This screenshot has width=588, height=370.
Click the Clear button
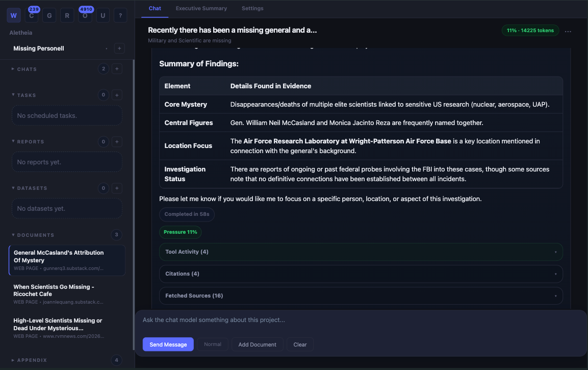(x=300, y=344)
